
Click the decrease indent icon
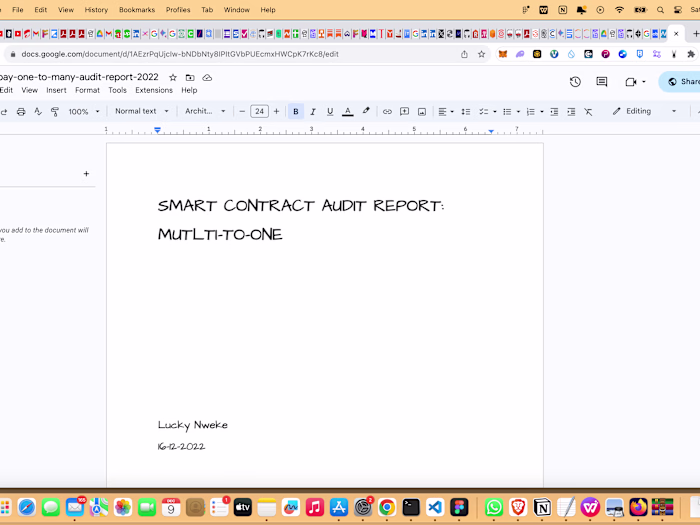coord(554,112)
